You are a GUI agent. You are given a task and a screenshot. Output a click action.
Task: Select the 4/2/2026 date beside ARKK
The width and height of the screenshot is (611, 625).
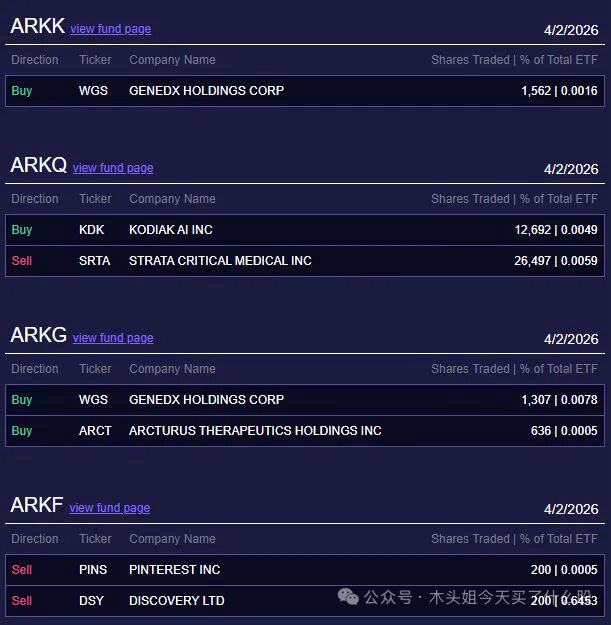[571, 30]
